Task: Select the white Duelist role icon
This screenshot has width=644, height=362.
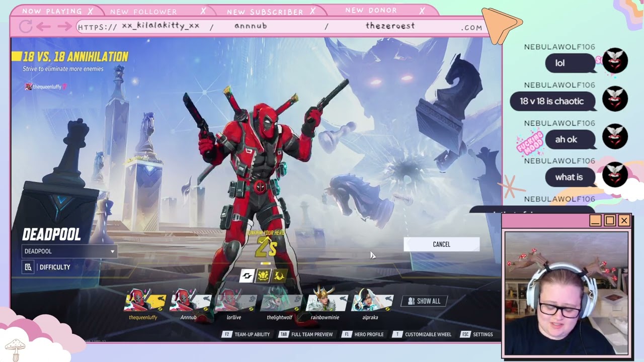Action: coord(247,276)
